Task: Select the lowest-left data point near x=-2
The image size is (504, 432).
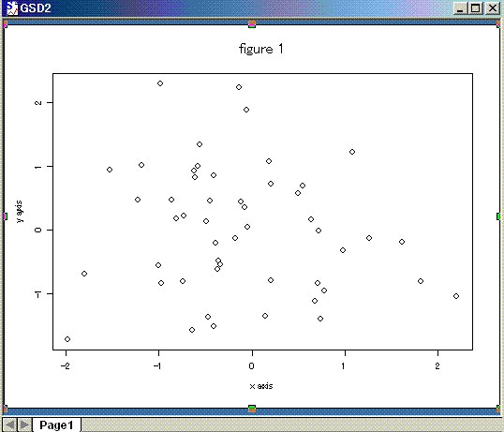Action: (x=67, y=339)
